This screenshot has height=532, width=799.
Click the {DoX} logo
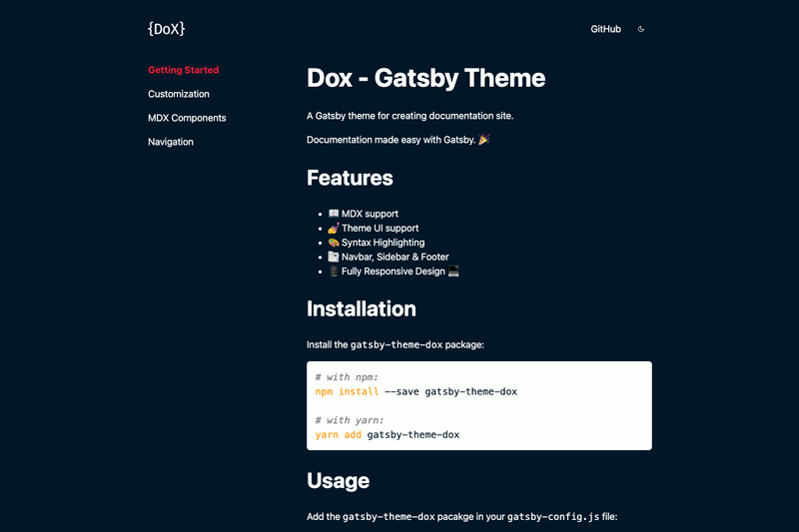(x=166, y=29)
